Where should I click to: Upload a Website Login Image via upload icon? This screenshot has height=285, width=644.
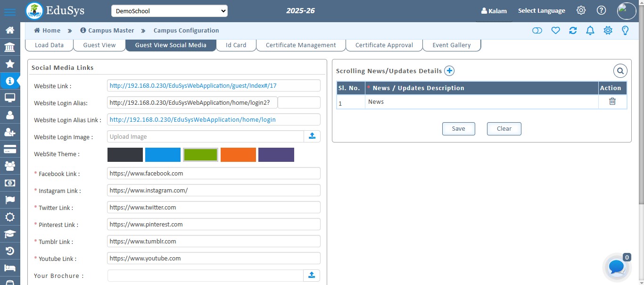point(312,135)
